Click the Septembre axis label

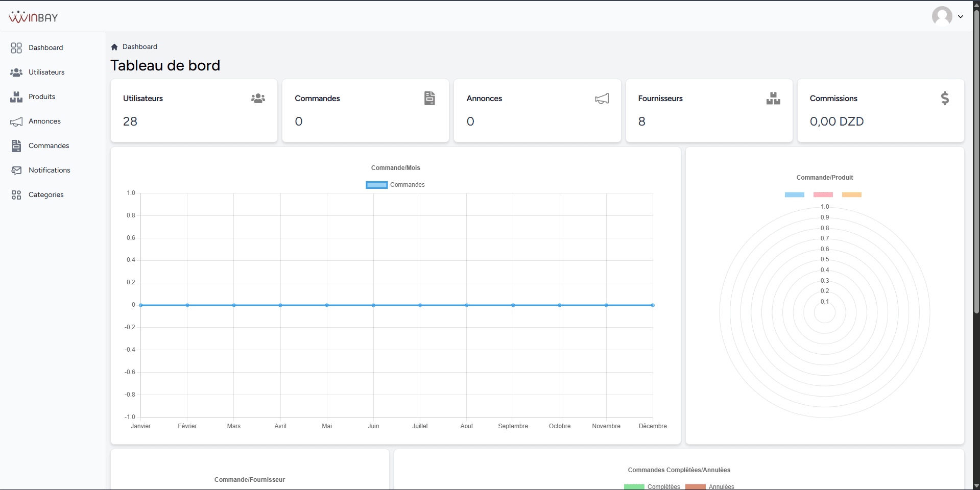pos(513,426)
